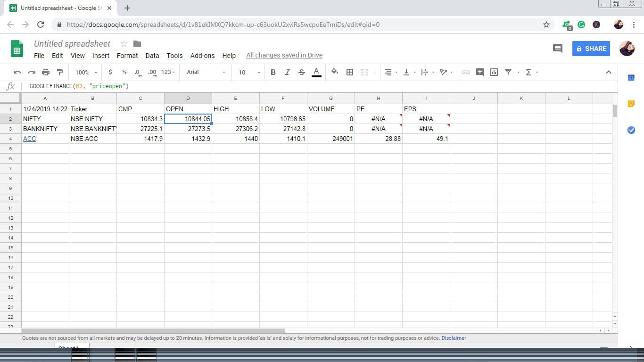The width and height of the screenshot is (644, 362).
Task: Click the Grammarly extension icon
Action: click(581, 25)
